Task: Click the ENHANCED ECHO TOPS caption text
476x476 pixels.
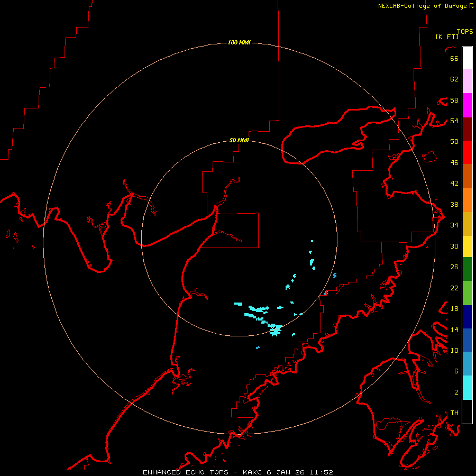Action: point(186,472)
